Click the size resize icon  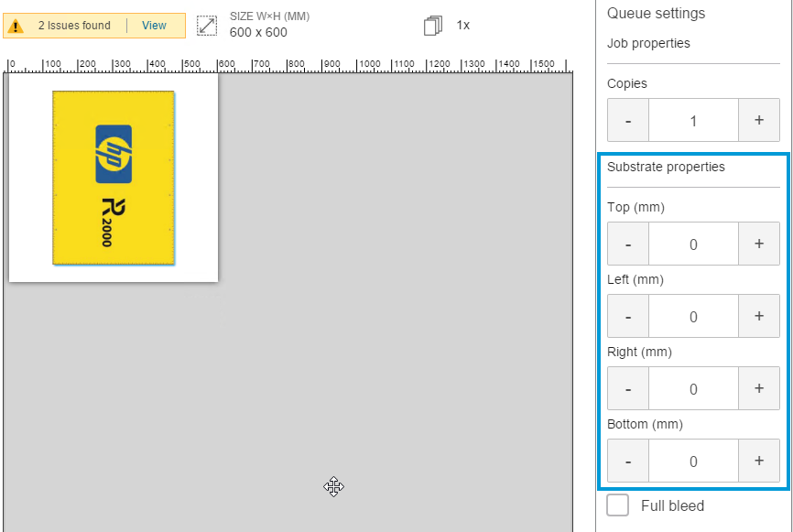click(x=207, y=26)
